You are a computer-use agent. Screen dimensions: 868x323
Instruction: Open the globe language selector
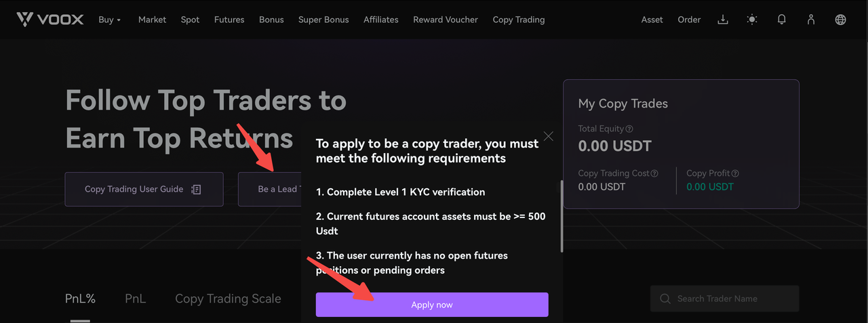click(840, 20)
